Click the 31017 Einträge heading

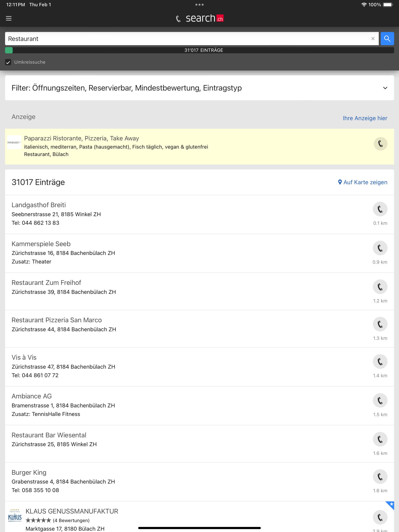pyautogui.click(x=38, y=182)
